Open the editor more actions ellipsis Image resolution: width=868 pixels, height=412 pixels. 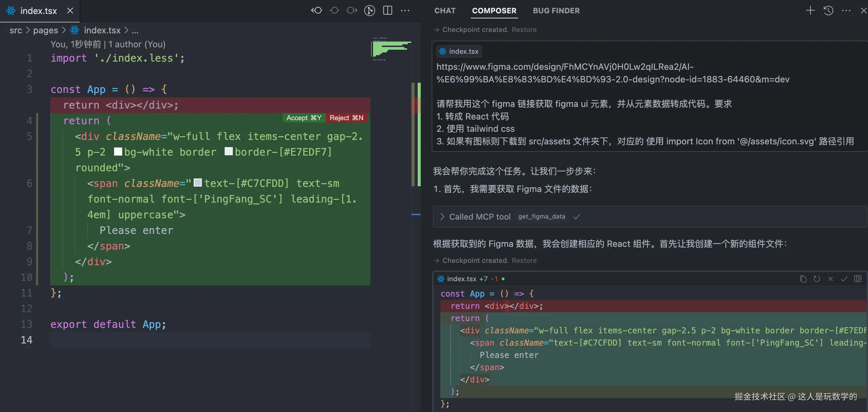coord(405,11)
